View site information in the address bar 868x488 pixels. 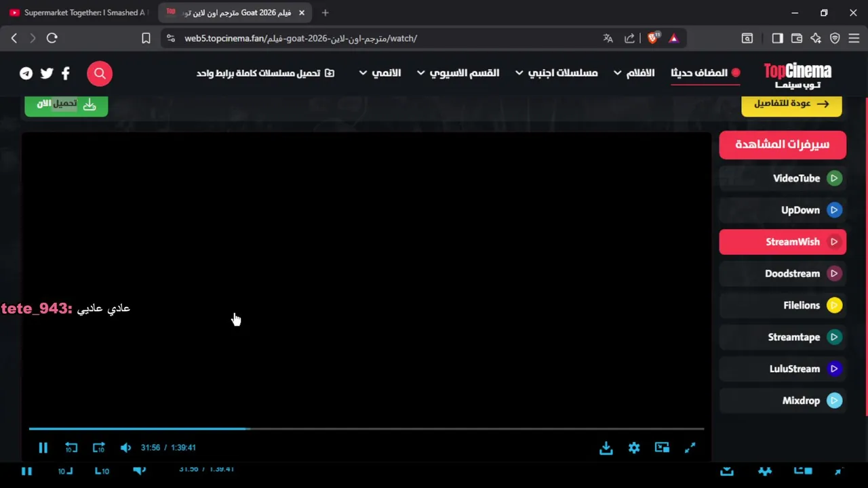pyautogui.click(x=171, y=39)
